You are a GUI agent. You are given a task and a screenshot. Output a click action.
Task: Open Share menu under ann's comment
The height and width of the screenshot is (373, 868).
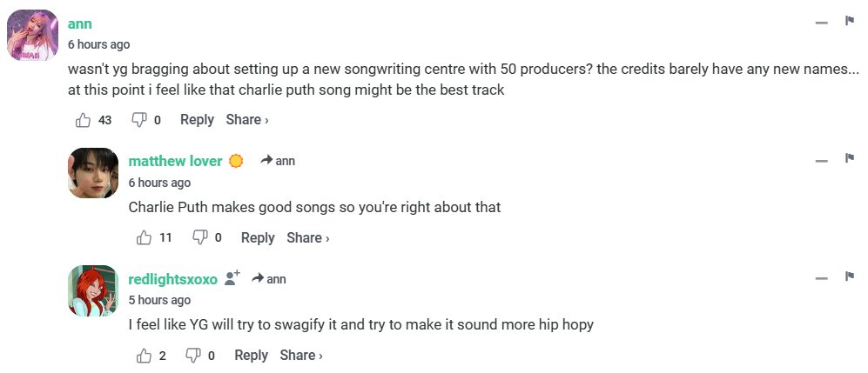click(x=246, y=120)
